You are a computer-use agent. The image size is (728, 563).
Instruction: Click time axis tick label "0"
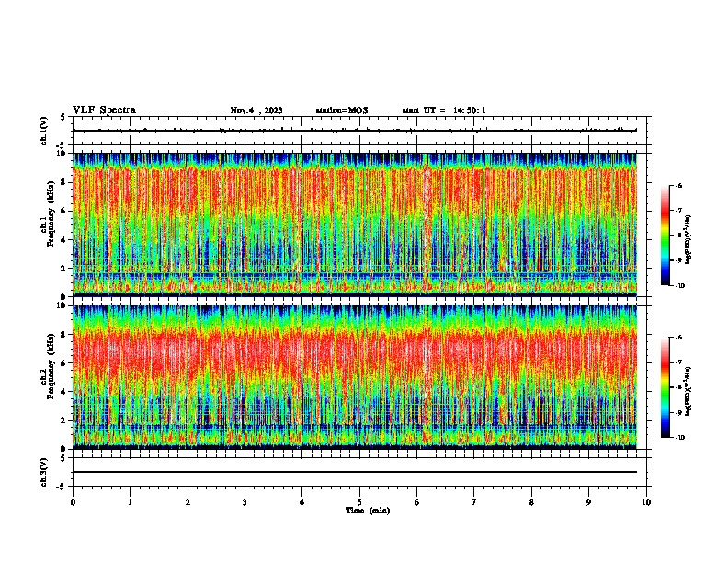[x=73, y=502]
